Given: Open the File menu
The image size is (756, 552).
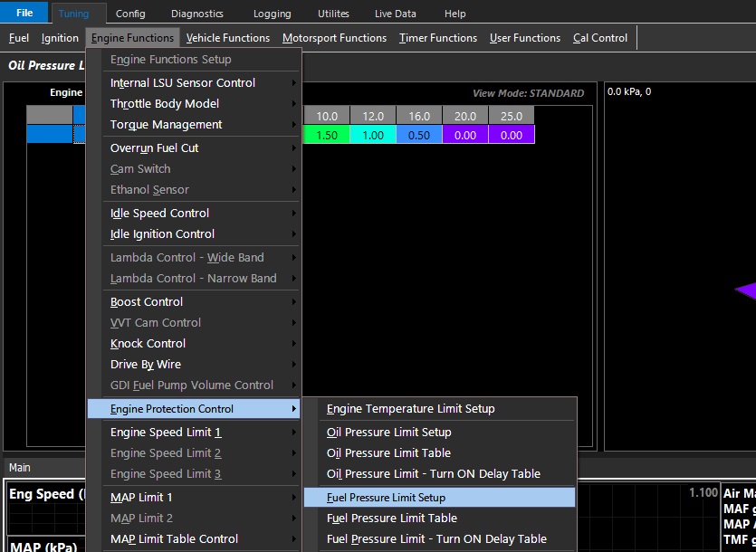Looking at the screenshot, I should click(x=24, y=13).
